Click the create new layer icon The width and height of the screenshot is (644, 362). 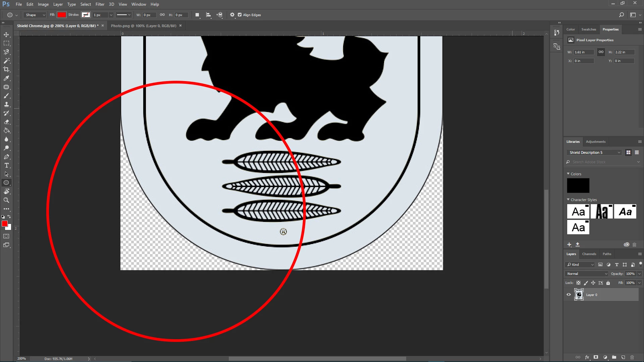pyautogui.click(x=623, y=357)
